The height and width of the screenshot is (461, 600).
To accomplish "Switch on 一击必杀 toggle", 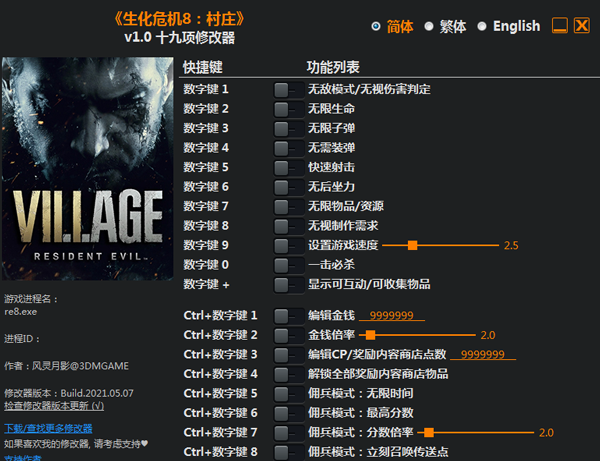I will coord(288,265).
